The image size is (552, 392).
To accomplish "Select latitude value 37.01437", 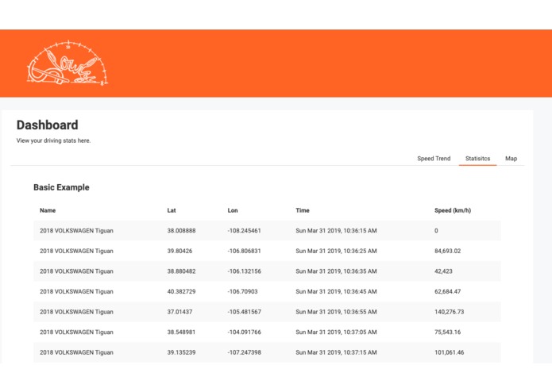I will point(179,312).
